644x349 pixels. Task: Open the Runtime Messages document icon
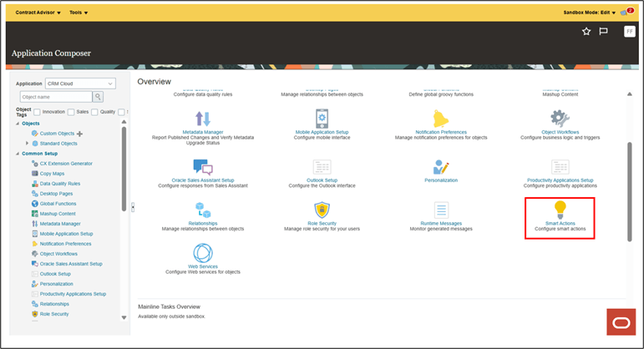(x=441, y=210)
